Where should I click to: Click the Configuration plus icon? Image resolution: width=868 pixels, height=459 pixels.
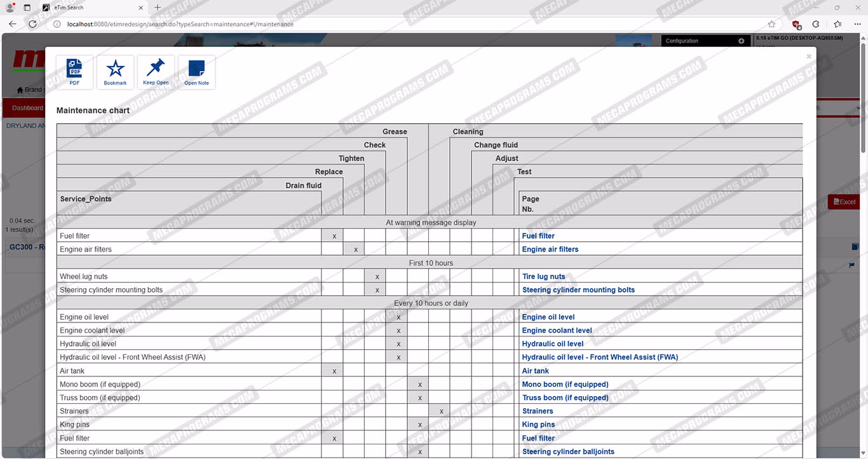(741, 41)
